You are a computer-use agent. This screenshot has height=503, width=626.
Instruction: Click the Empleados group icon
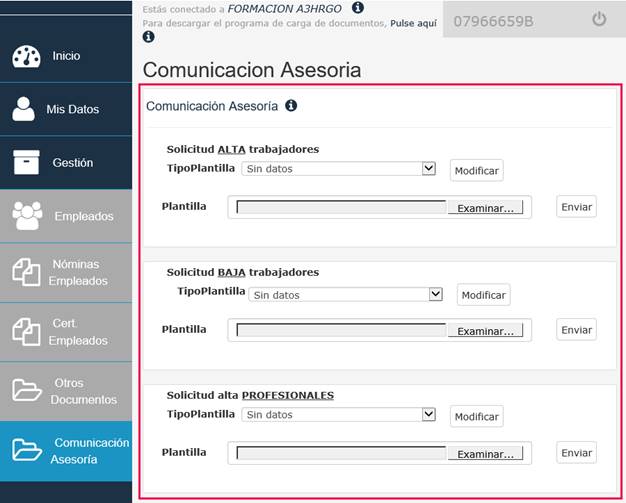[27, 216]
